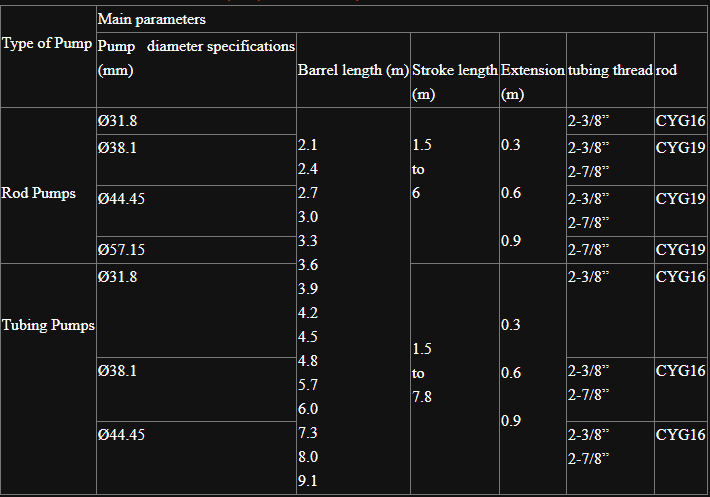Click the 4.2 barrel length value

click(x=308, y=313)
